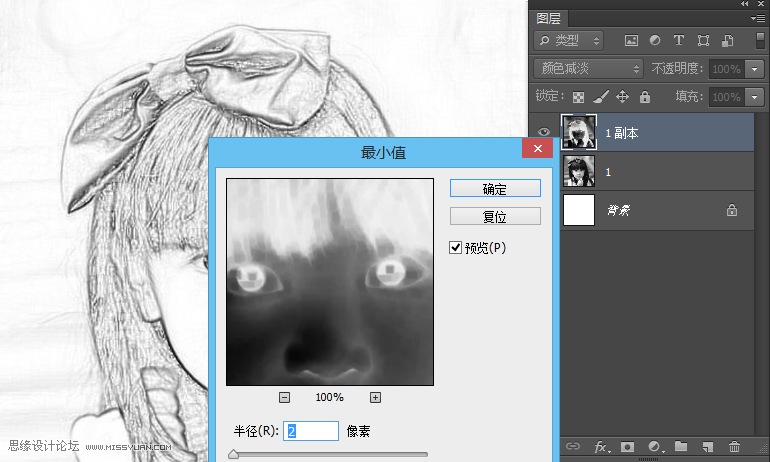Create a new group folder

point(681,446)
